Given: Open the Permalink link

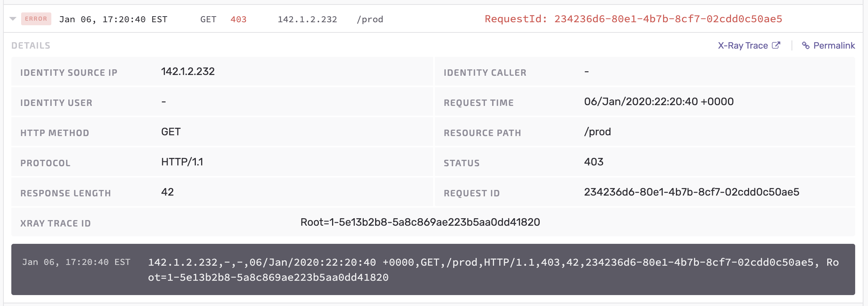Looking at the screenshot, I should pyautogui.click(x=834, y=46).
